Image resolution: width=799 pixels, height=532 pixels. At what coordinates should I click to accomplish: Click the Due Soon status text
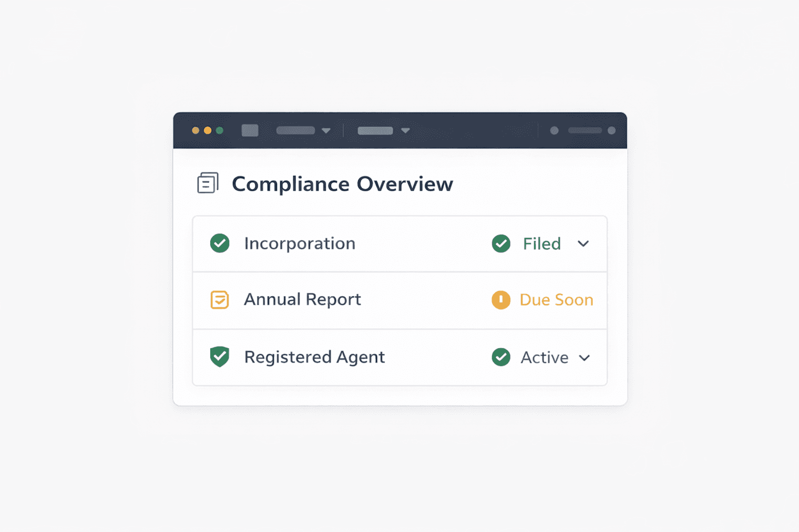[x=556, y=300]
